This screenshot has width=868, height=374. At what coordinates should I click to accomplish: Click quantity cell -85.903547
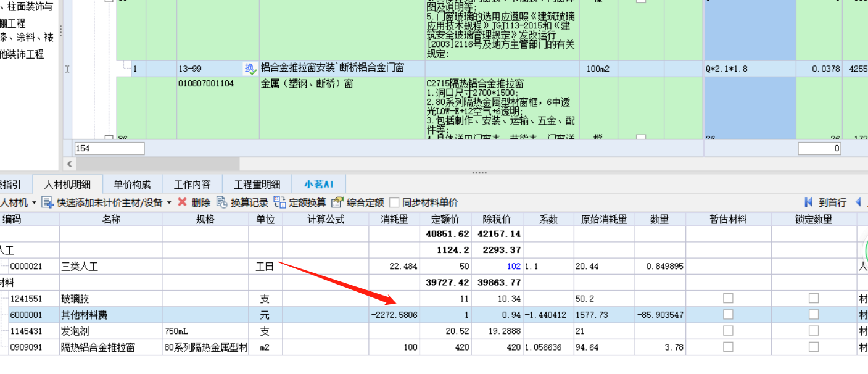[659, 315]
